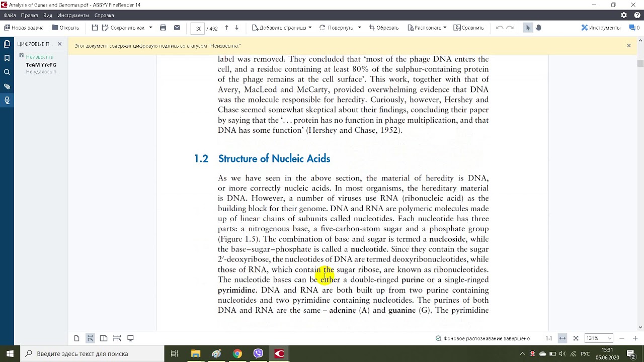The width and height of the screenshot is (644, 362).
Task: Open the 'Справка' menu
Action: [x=104, y=16]
